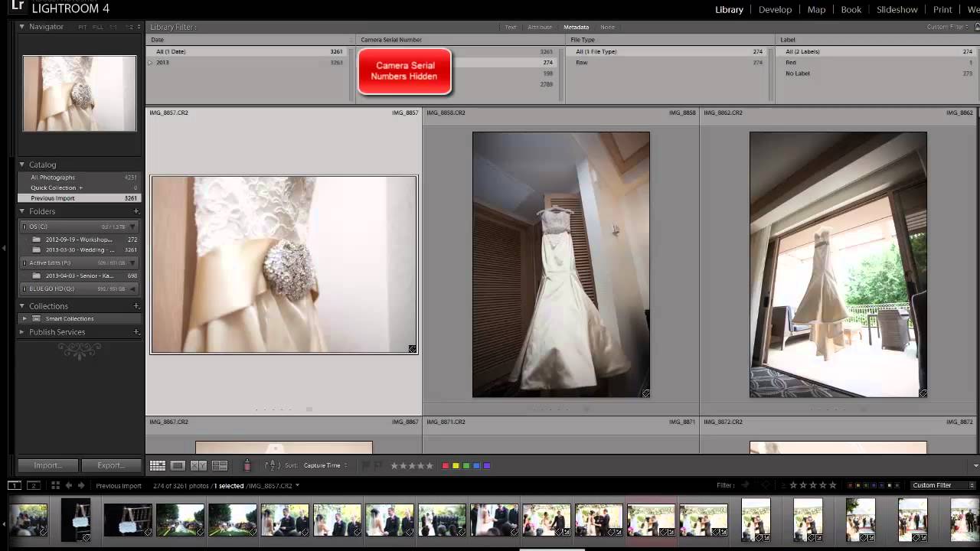Open Survey view

(x=220, y=465)
